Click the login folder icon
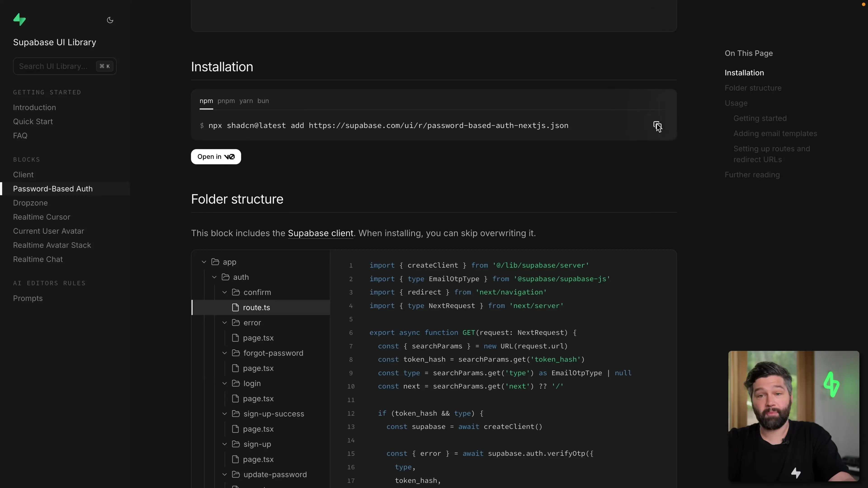 tap(236, 383)
